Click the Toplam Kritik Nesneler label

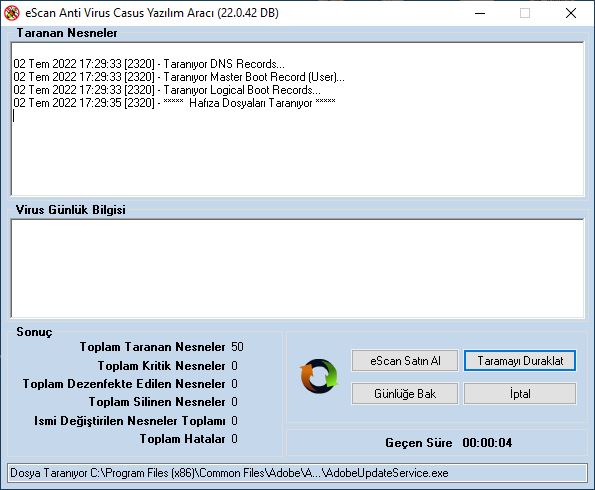(x=162, y=366)
